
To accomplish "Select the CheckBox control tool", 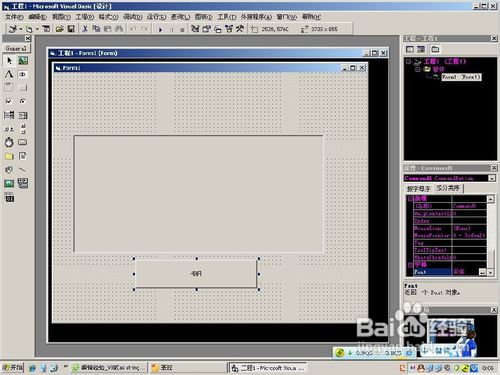I will point(9,101).
